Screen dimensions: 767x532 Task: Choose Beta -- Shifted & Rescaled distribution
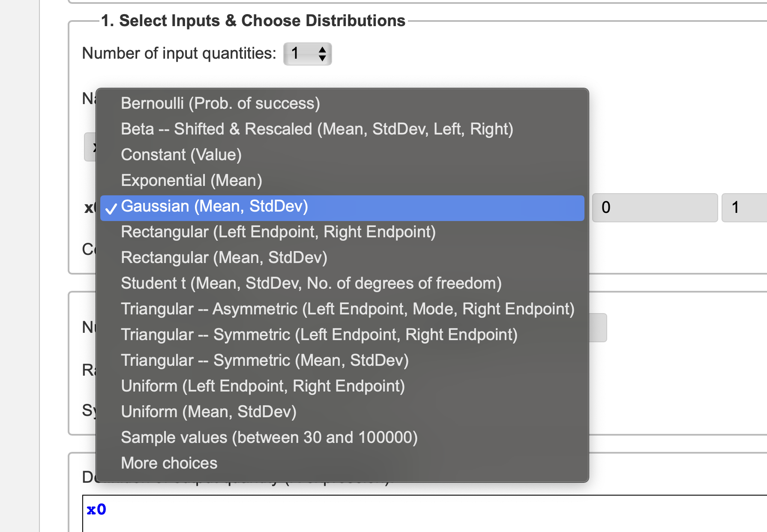317,129
